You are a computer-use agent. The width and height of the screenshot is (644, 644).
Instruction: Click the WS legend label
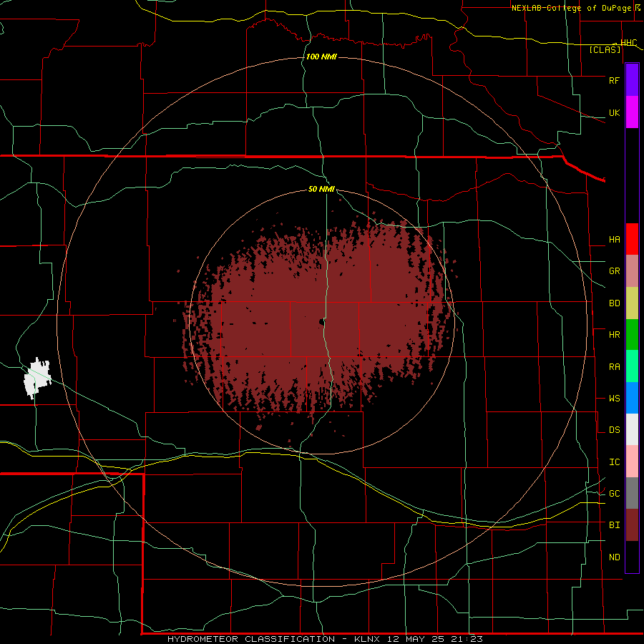pyautogui.click(x=614, y=399)
